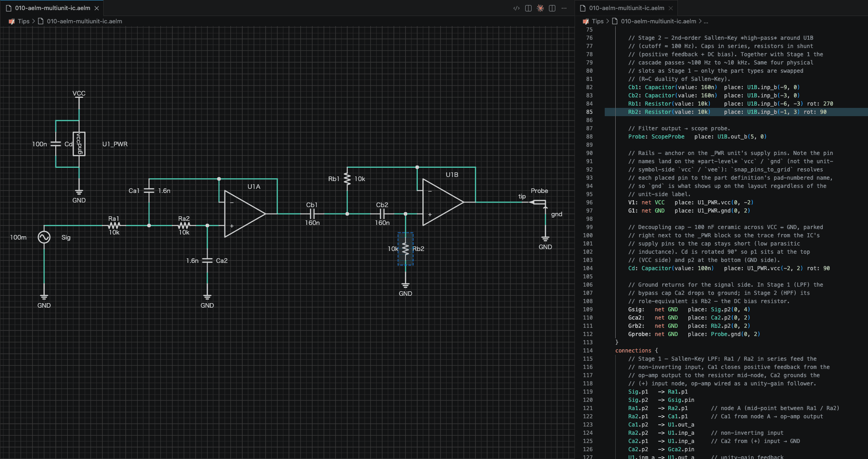Click the 'Cb1: Capacitor' code line

tap(714, 87)
